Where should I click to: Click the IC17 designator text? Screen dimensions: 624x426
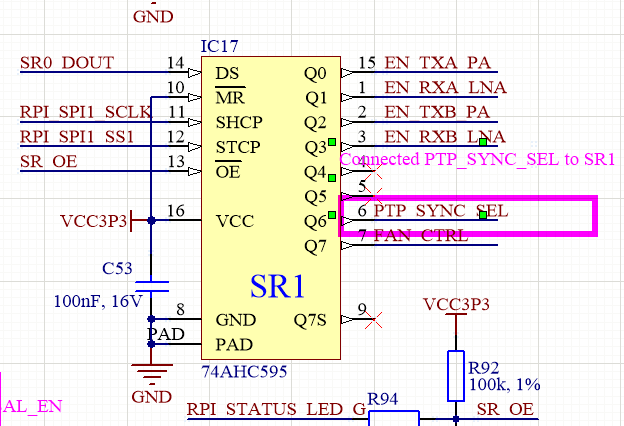click(x=220, y=46)
